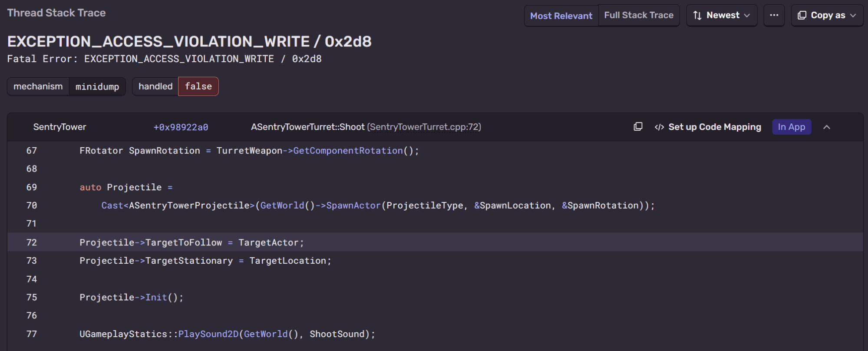Click line 73 TargetStationary assignment
Screen dimensions: 868x351
click(x=205, y=261)
